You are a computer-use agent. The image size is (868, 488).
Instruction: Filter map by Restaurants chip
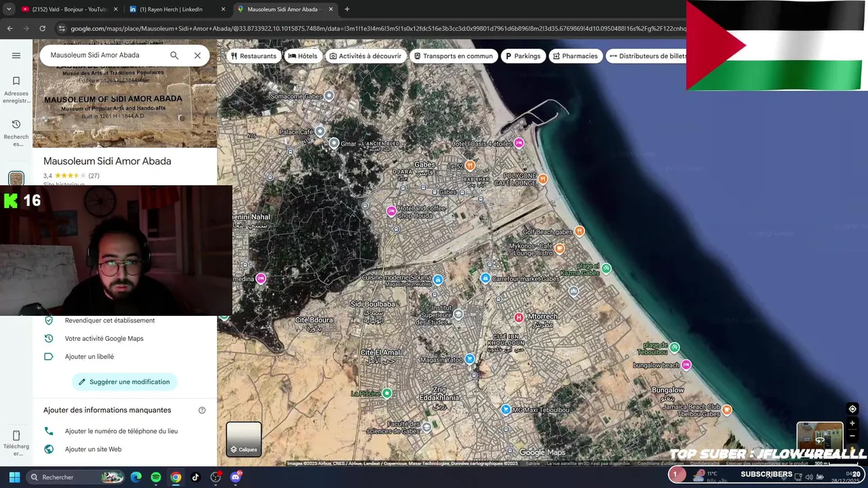click(x=254, y=56)
